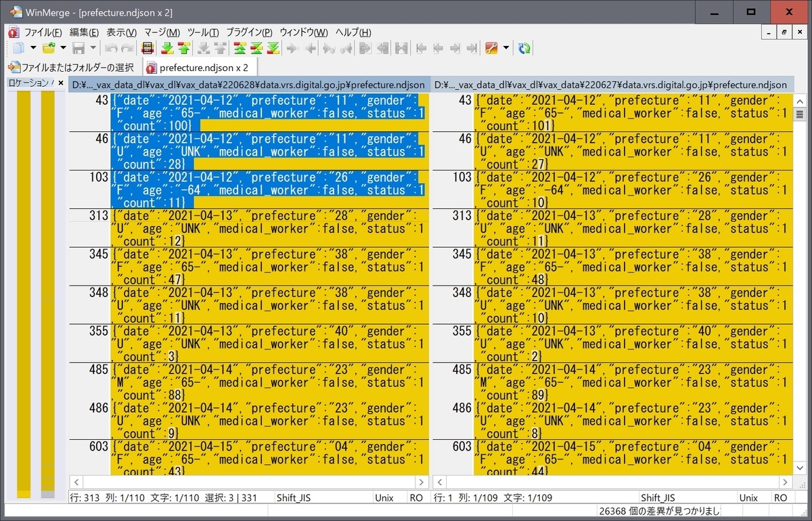Open the ウィンドウ(W) menu
Viewport: 812px width, 521px height.
click(304, 32)
